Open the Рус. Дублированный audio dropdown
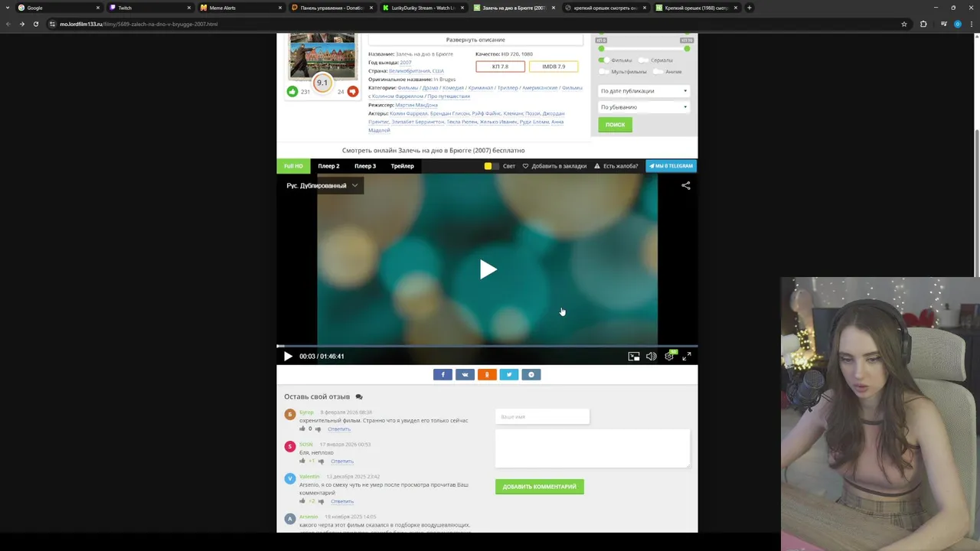Screen dimensions: 980x551 (x=322, y=185)
